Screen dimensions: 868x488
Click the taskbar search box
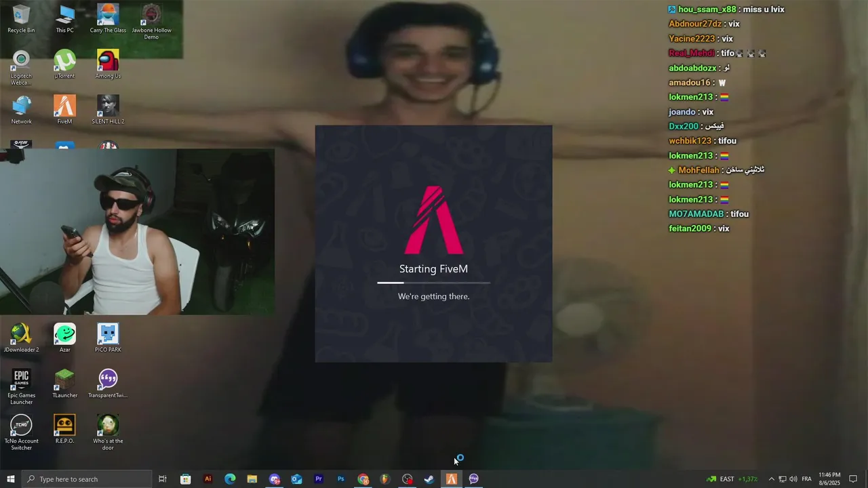click(x=87, y=479)
